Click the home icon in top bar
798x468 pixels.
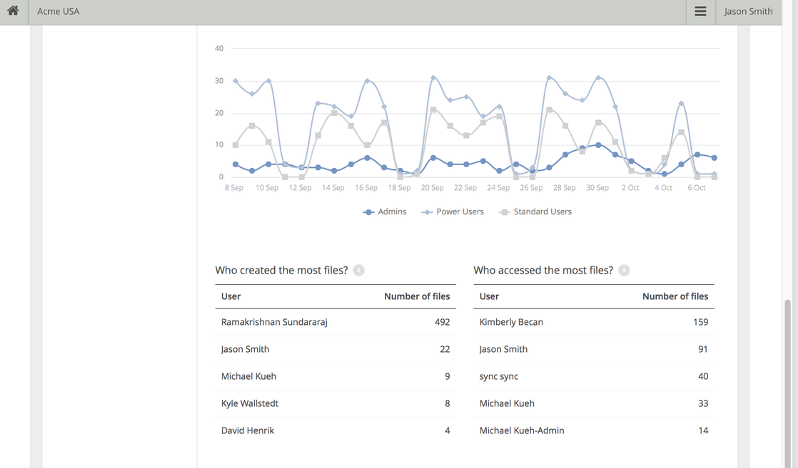(13, 12)
